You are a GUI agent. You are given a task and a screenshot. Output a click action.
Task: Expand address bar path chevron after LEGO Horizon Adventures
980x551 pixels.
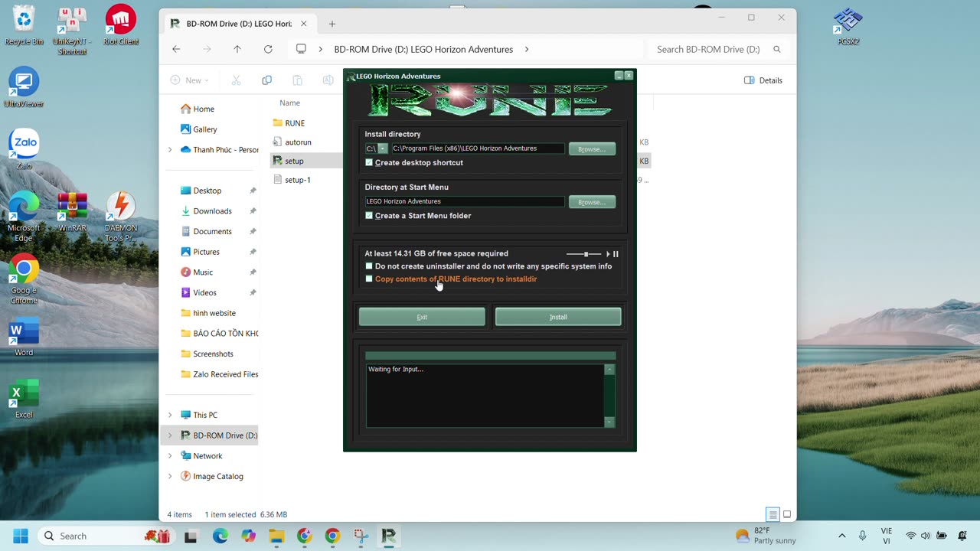tap(527, 49)
